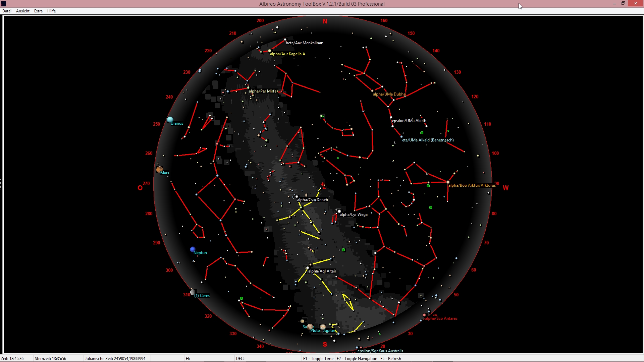The width and height of the screenshot is (644, 362).
Task: Click F2 - Toggle Navigation in status bar
Action: pyautogui.click(x=357, y=359)
